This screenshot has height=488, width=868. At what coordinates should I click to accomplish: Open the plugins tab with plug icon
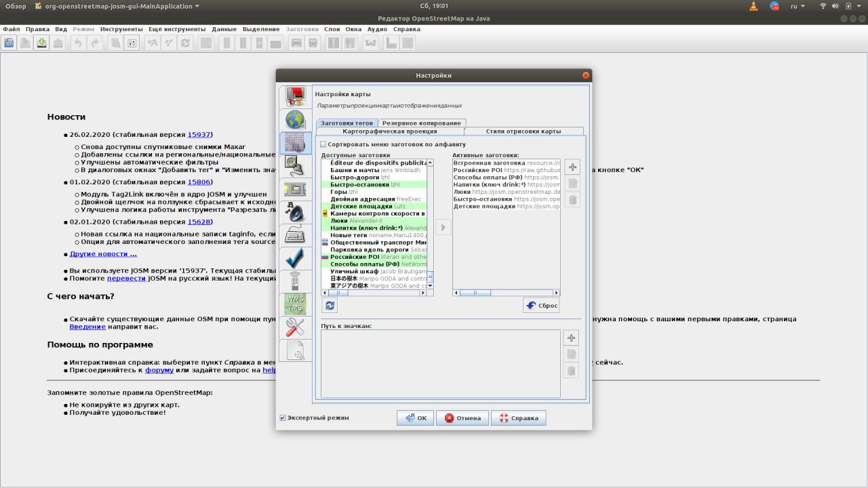coord(295,166)
